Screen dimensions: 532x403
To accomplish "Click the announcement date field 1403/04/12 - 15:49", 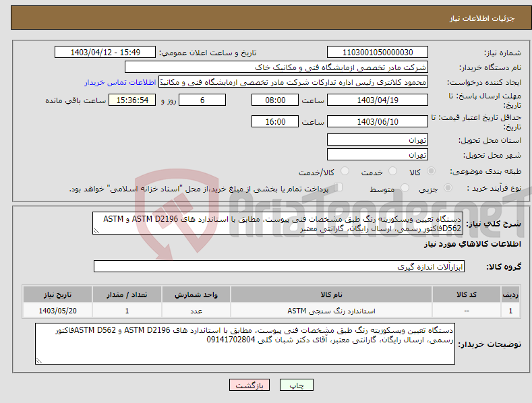I will pos(105,53).
